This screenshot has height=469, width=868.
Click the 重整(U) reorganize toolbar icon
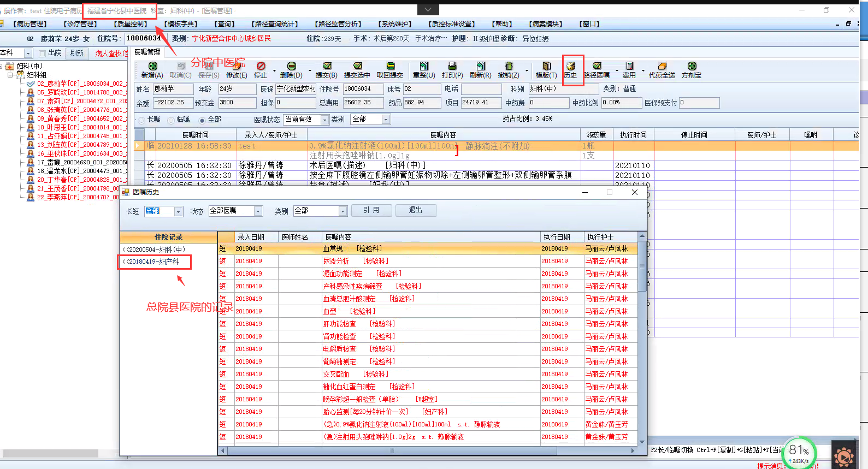point(424,66)
